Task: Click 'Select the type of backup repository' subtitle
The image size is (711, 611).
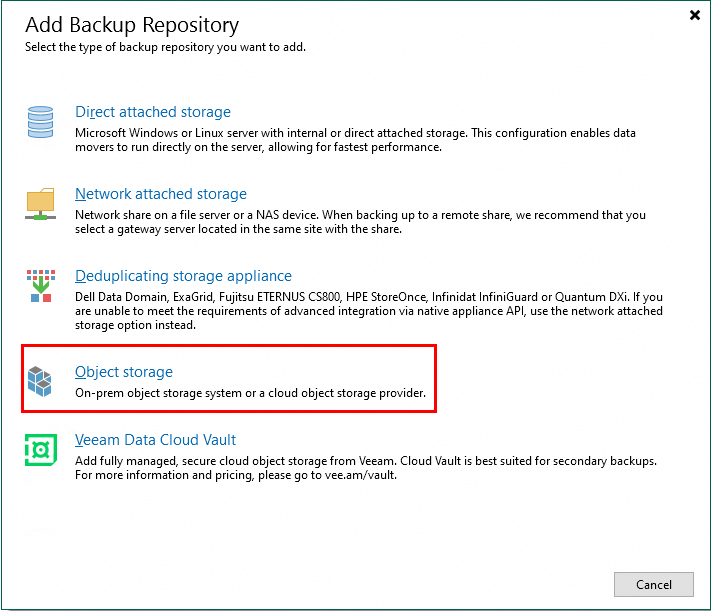Action: tap(166, 47)
